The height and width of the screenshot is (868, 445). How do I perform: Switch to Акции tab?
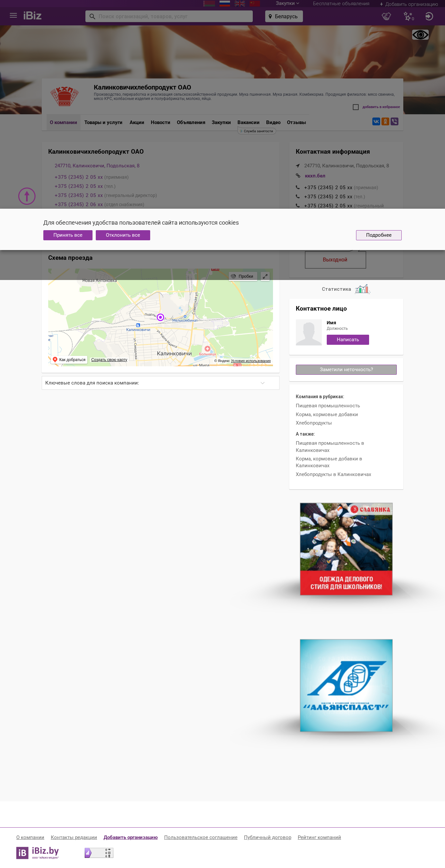(137, 122)
